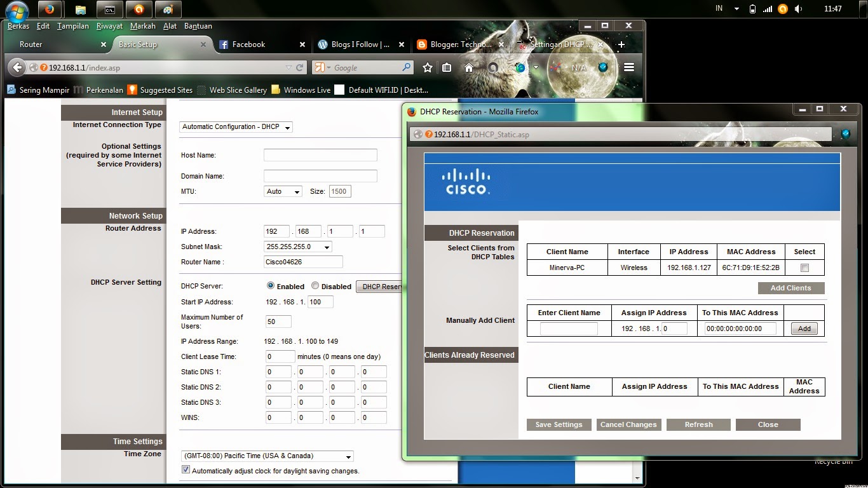868x488 pixels.
Task: Click the Save Settings button
Action: (559, 424)
